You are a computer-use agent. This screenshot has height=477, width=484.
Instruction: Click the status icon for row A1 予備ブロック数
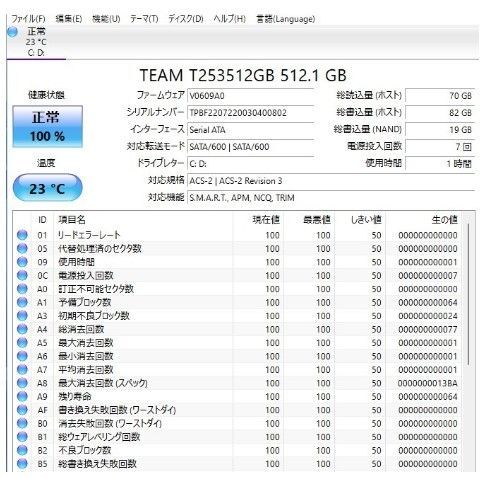(x=22, y=302)
